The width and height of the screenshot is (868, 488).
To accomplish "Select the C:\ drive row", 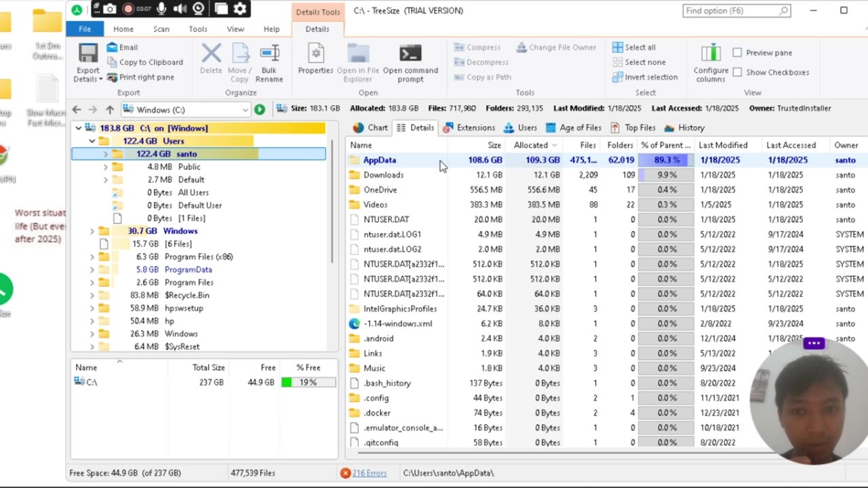I will (x=204, y=382).
